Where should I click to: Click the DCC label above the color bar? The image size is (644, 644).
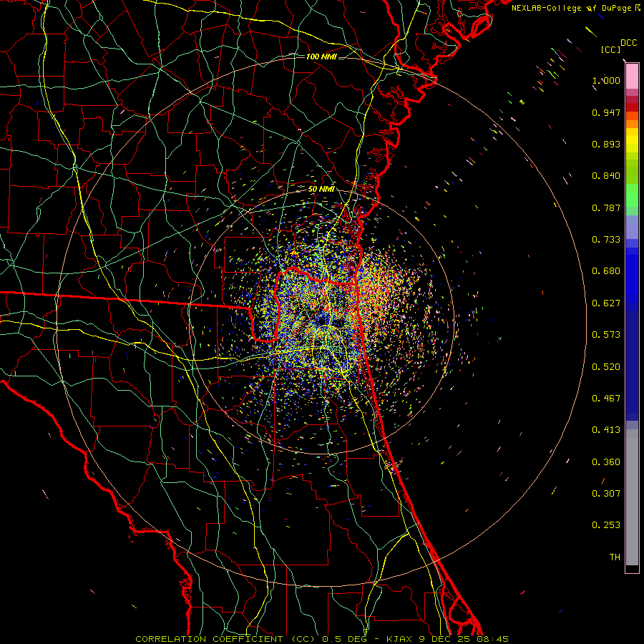(628, 43)
